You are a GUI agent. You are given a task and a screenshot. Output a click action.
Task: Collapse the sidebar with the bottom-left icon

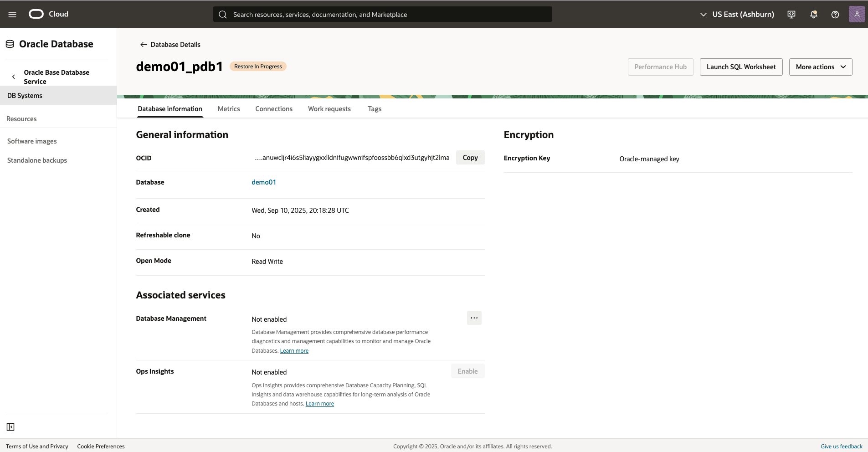click(x=10, y=426)
